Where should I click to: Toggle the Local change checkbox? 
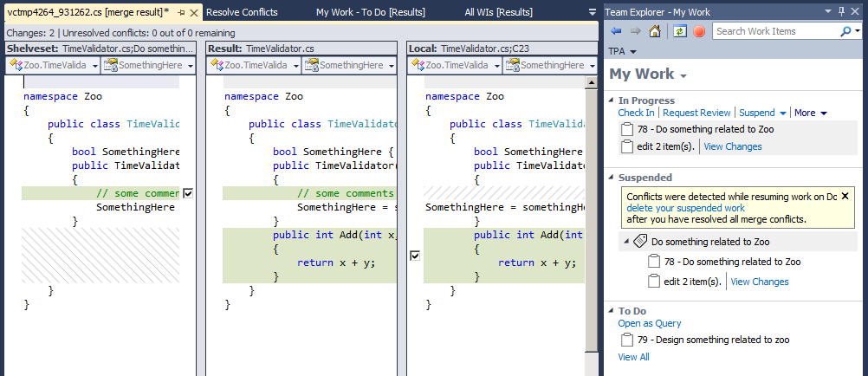(x=415, y=256)
